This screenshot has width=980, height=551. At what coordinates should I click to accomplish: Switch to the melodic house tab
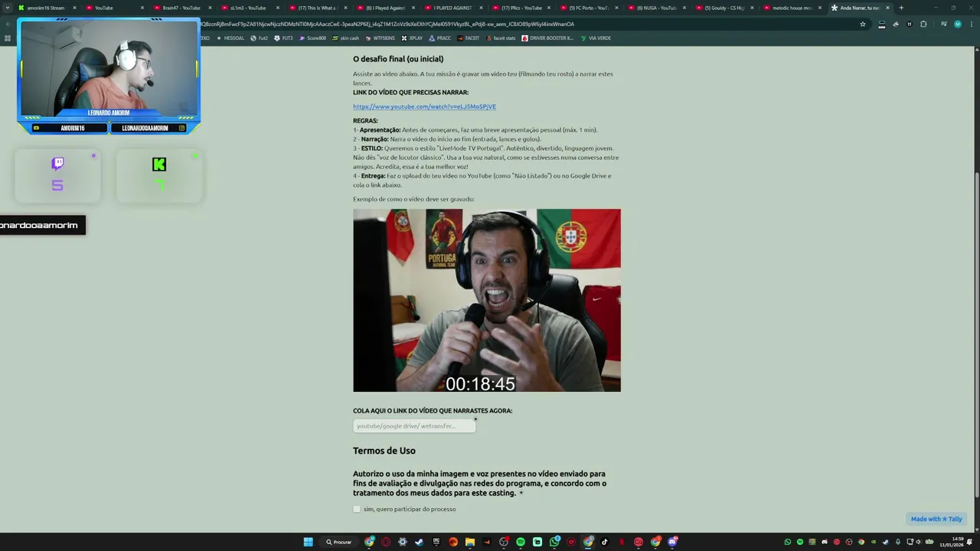coord(792,8)
